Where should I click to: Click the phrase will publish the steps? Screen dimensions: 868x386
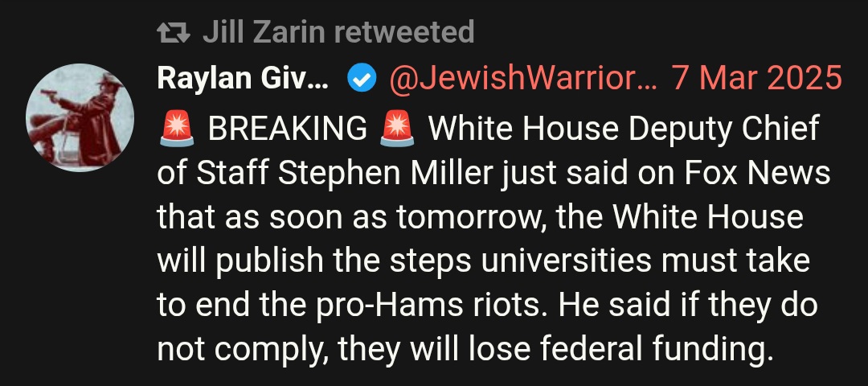pyautogui.click(x=314, y=261)
